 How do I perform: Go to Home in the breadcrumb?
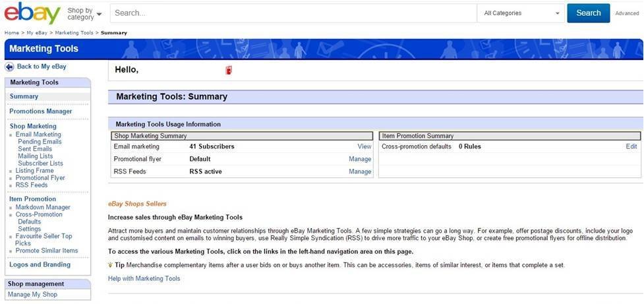click(x=11, y=33)
